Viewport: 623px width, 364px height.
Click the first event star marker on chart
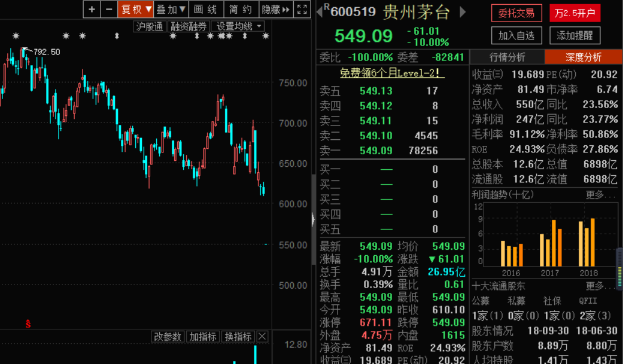(x=16, y=36)
